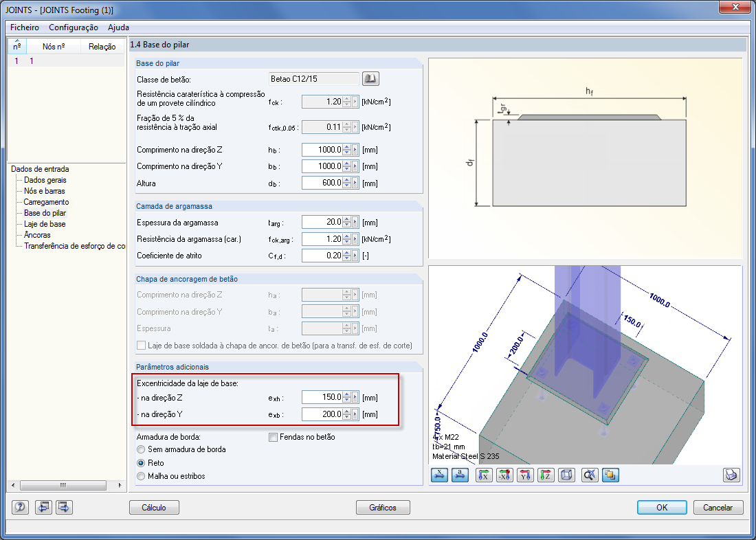Open arrow menu beside exh field
The image size is (756, 540).
click(355, 398)
